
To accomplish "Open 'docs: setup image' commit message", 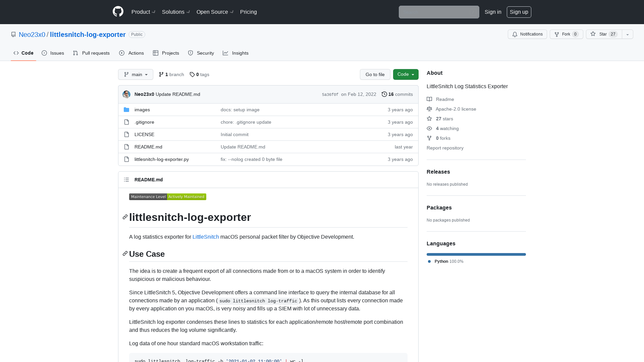I will coord(240,110).
